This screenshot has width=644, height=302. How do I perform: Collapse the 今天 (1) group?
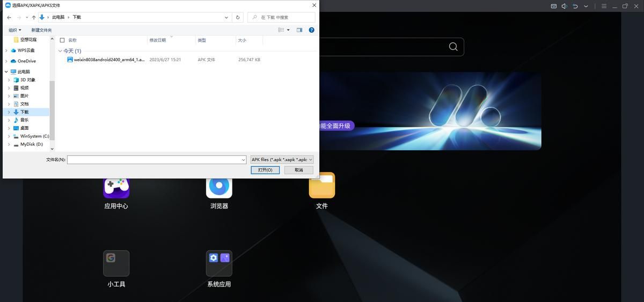click(60, 51)
